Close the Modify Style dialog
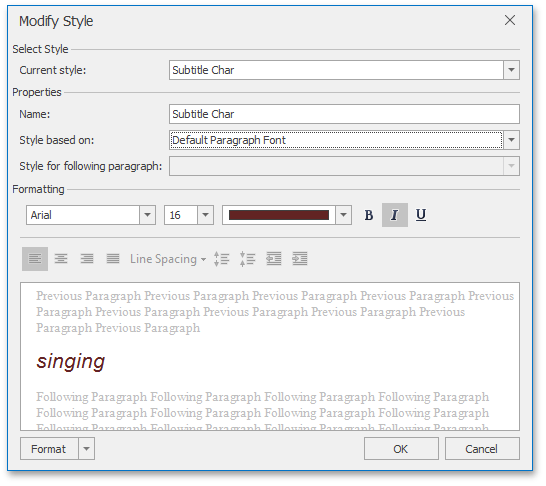Image resolution: width=546 pixels, height=486 pixels. 510,20
